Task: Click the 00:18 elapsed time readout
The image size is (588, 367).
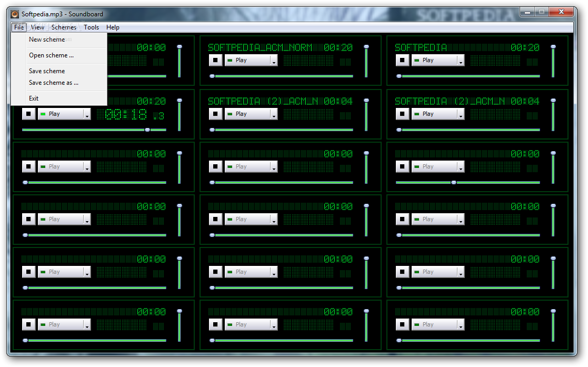Action: point(126,114)
